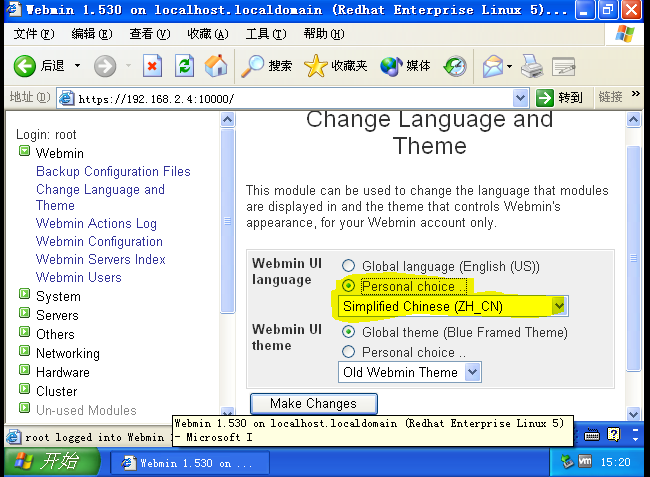Open the Mail button dropdown arrow
The width and height of the screenshot is (650, 477).
[x=509, y=66]
